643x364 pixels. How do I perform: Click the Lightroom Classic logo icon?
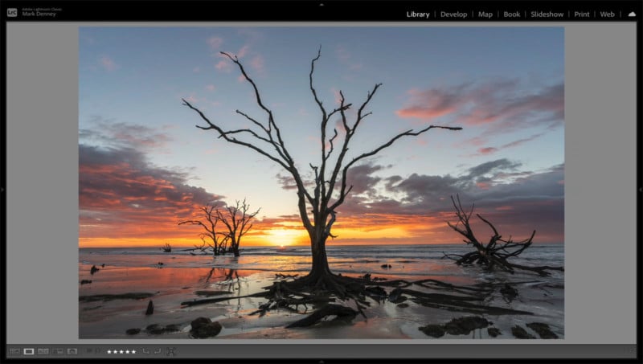pos(12,13)
